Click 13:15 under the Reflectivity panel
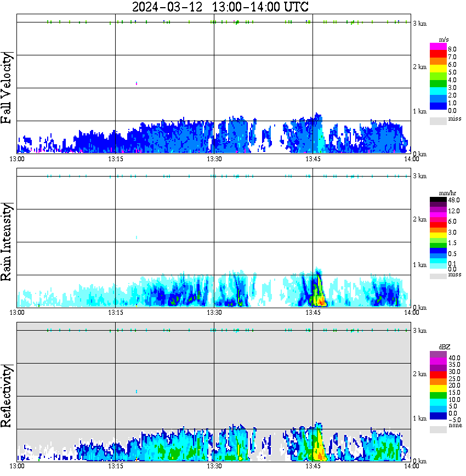Screen dimensions: 466x476 coord(115,466)
